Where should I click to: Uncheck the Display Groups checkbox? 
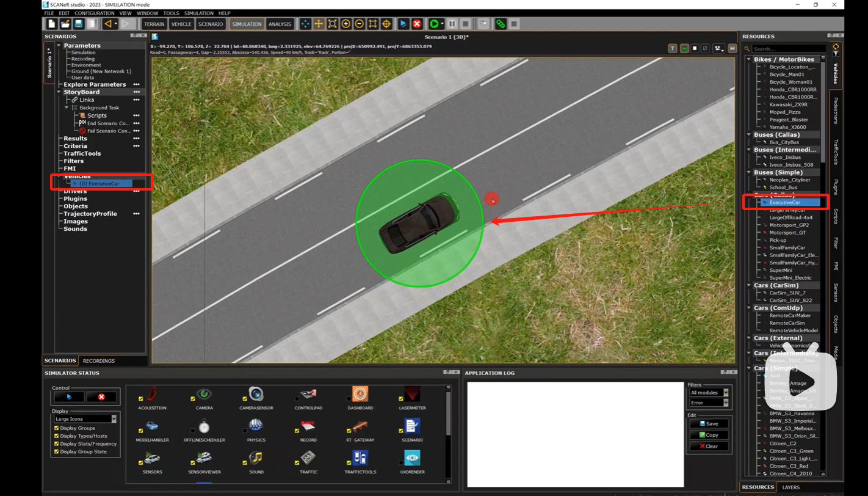57,428
